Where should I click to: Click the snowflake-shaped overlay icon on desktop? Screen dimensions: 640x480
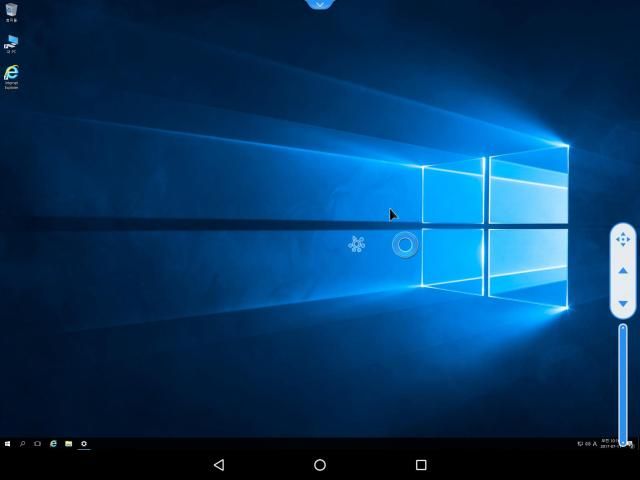tap(356, 244)
